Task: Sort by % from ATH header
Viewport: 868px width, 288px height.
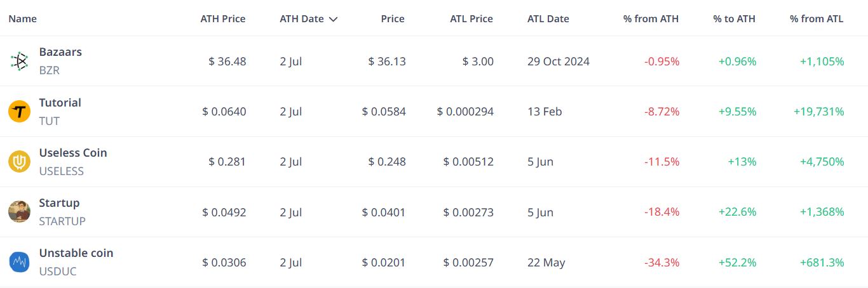Action: point(651,19)
